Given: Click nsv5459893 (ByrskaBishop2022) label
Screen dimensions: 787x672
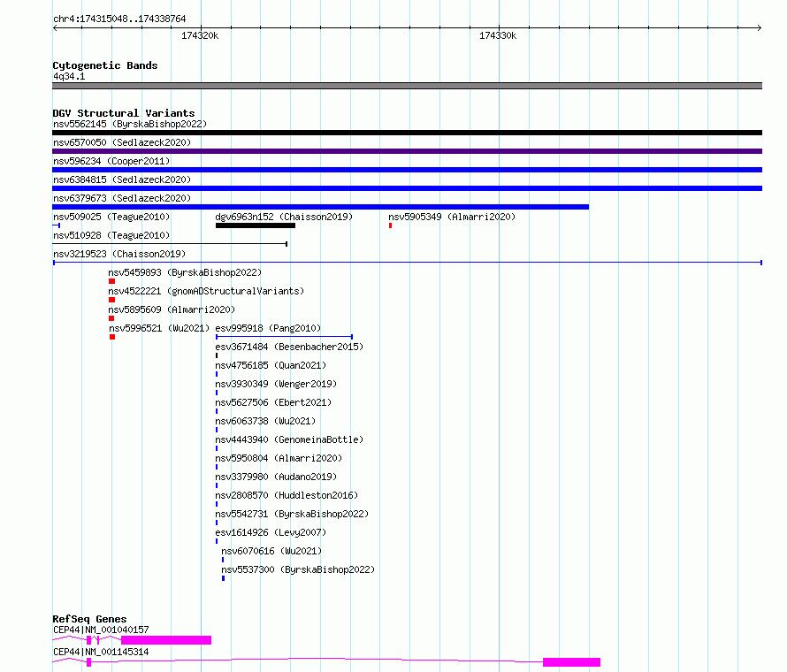Looking at the screenshot, I should [x=185, y=272].
